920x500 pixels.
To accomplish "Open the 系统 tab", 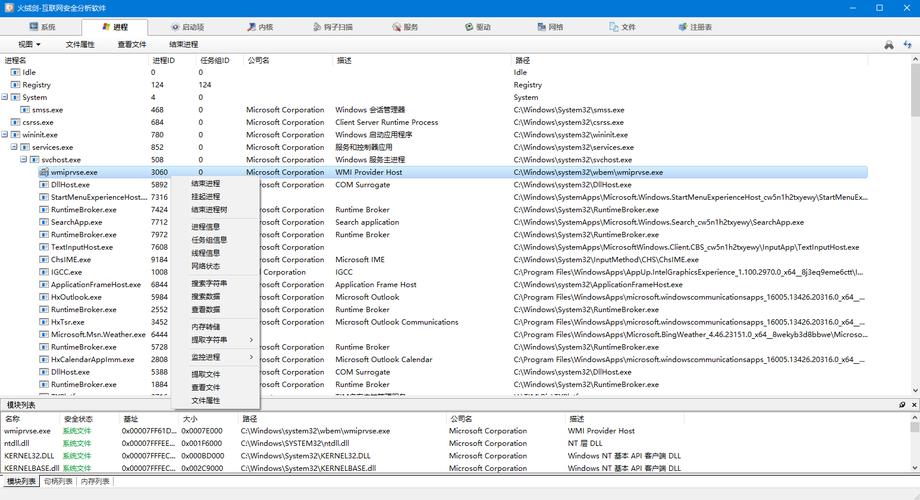I will (x=42, y=27).
